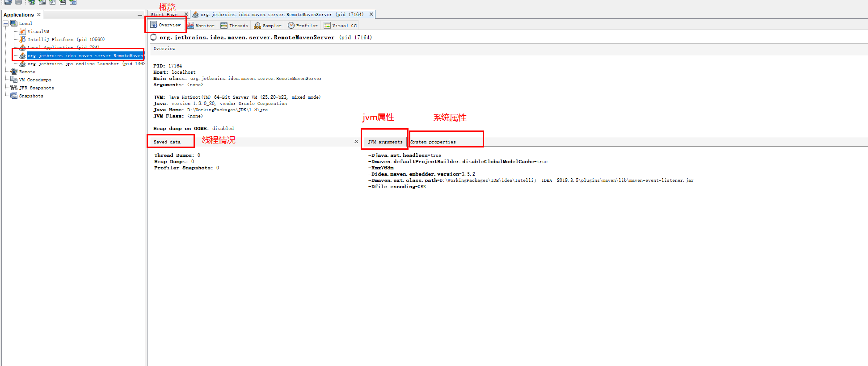Select org.jetbrains.jps.cmdline.Launcher tree item
The height and width of the screenshot is (366, 868).
(86, 64)
